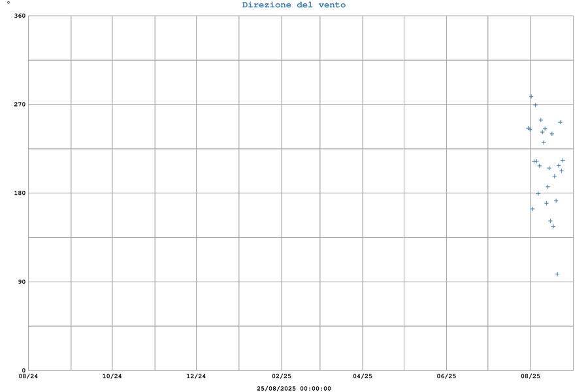
Task: Click the 06/25 x-axis date label
Action: (447, 376)
